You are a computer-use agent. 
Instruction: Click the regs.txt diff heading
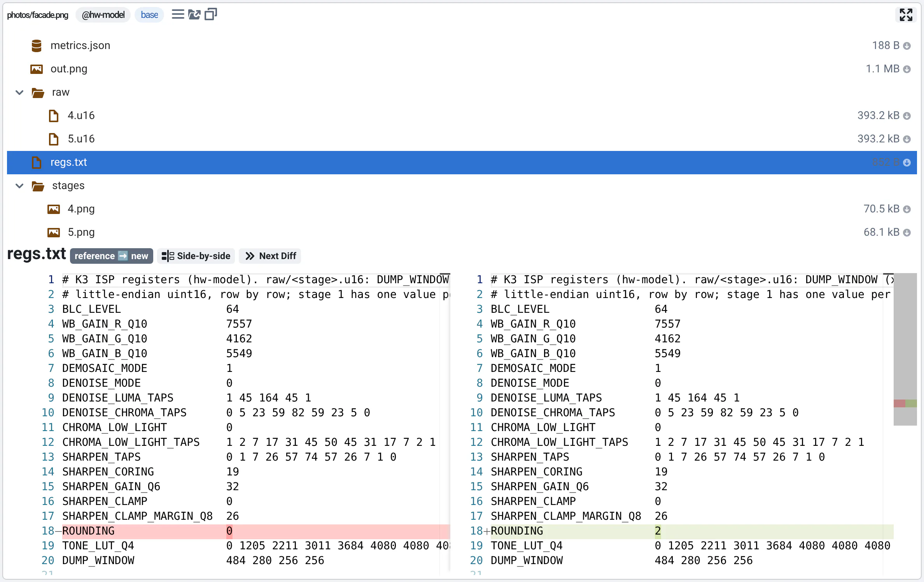(37, 254)
